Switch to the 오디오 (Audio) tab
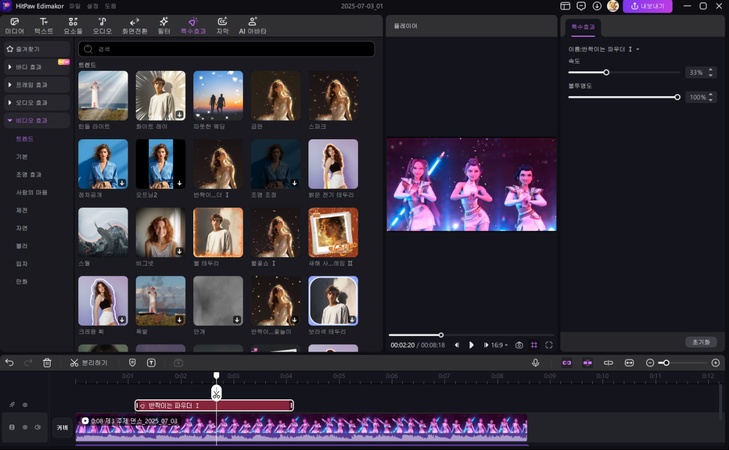The height and width of the screenshot is (450, 729). [x=102, y=26]
